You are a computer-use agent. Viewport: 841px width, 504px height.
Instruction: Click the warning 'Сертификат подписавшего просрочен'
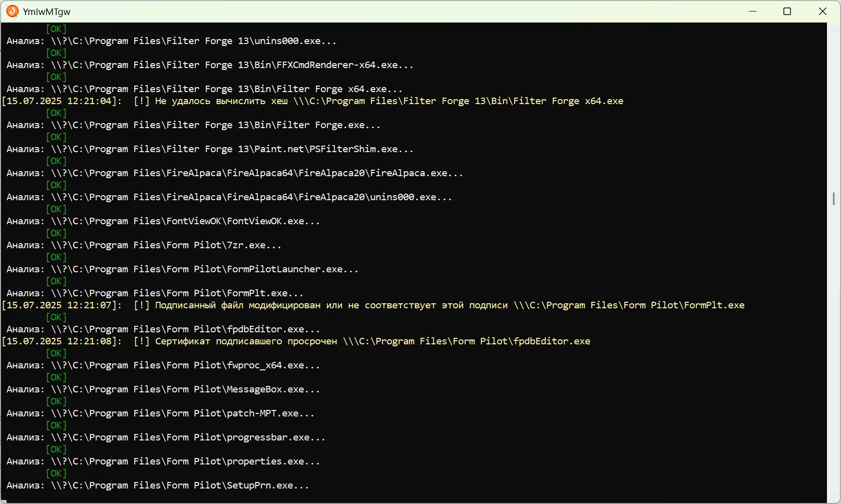pyautogui.click(x=296, y=341)
